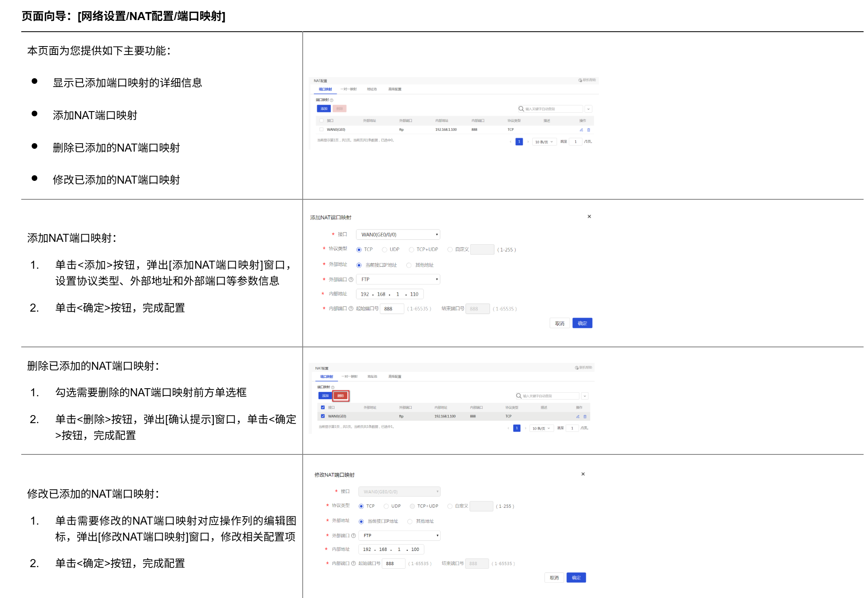
Task: Close the 修改NAT端口映射 dialog with X
Action: (583, 474)
